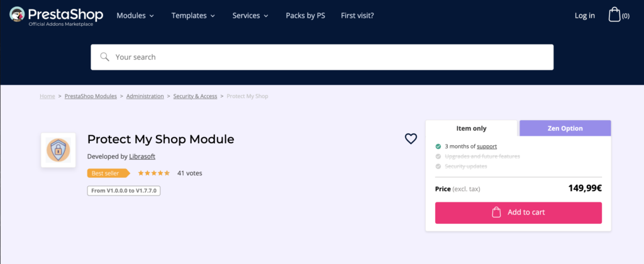Open the support link in the features list
The image size is (644, 264).
tap(487, 146)
